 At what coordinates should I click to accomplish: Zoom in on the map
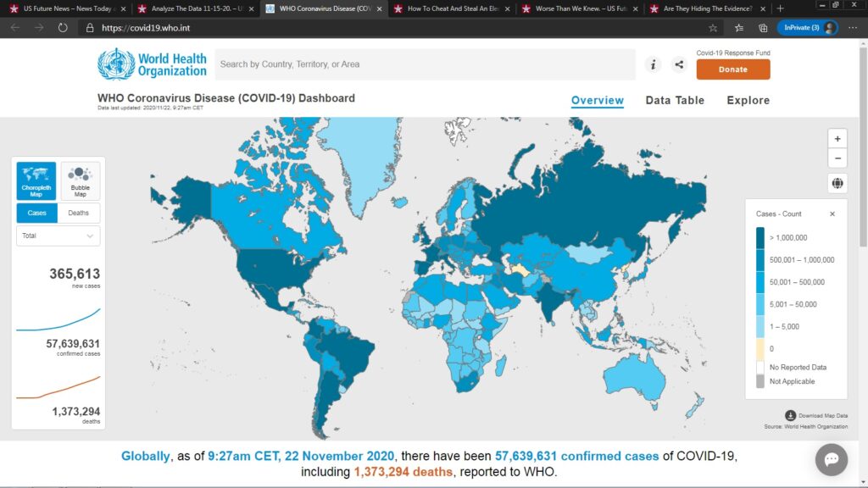point(837,138)
